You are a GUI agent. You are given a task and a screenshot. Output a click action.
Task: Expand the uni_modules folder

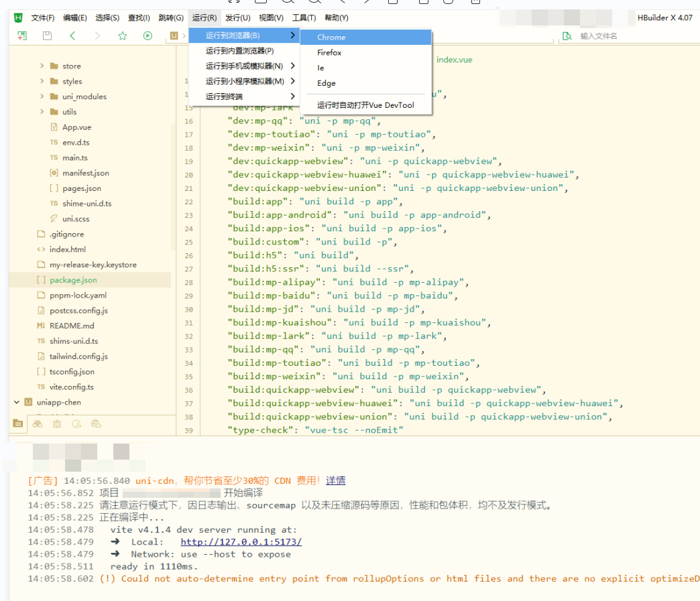(42, 96)
